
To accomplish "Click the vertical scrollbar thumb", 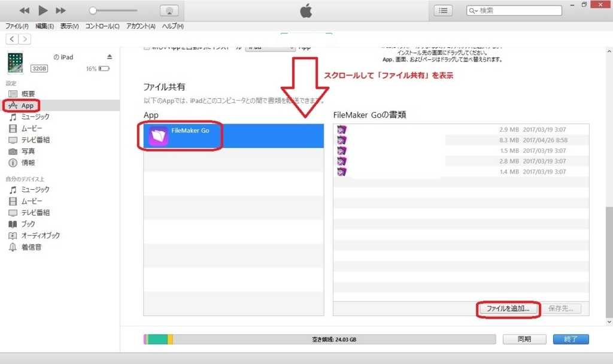I will click(x=609, y=262).
